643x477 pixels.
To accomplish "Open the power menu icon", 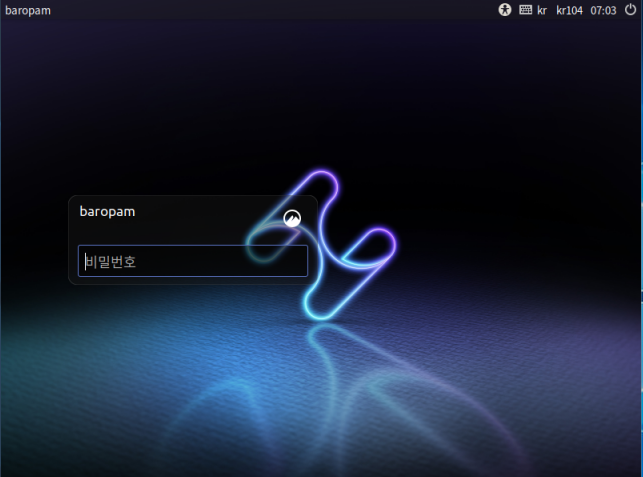I will click(x=630, y=9).
